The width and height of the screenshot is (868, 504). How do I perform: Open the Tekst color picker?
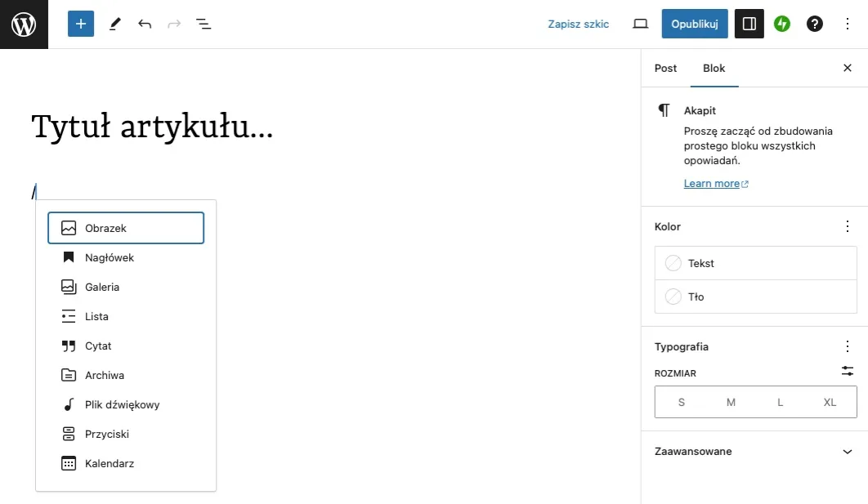[x=756, y=263]
